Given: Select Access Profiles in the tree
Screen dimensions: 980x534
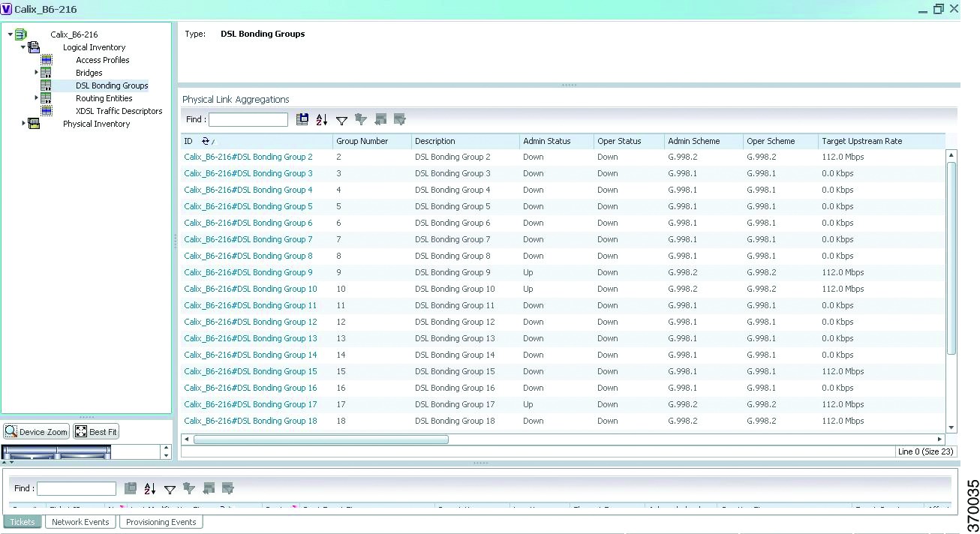Looking at the screenshot, I should (x=103, y=60).
